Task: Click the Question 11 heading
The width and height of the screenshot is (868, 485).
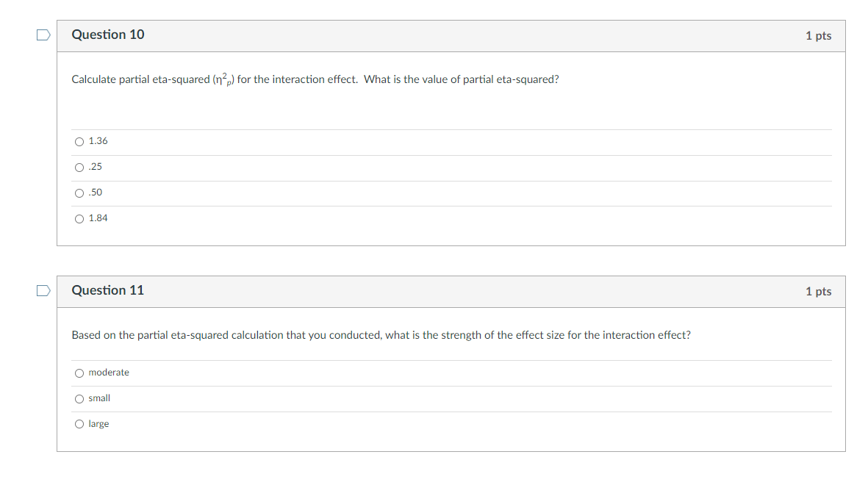Action: click(108, 290)
